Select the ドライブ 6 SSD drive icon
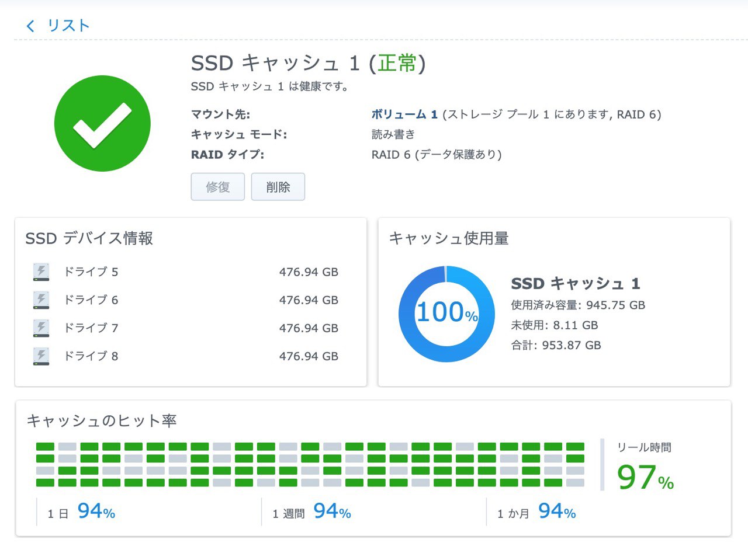This screenshot has height=560, width=748. click(x=41, y=300)
